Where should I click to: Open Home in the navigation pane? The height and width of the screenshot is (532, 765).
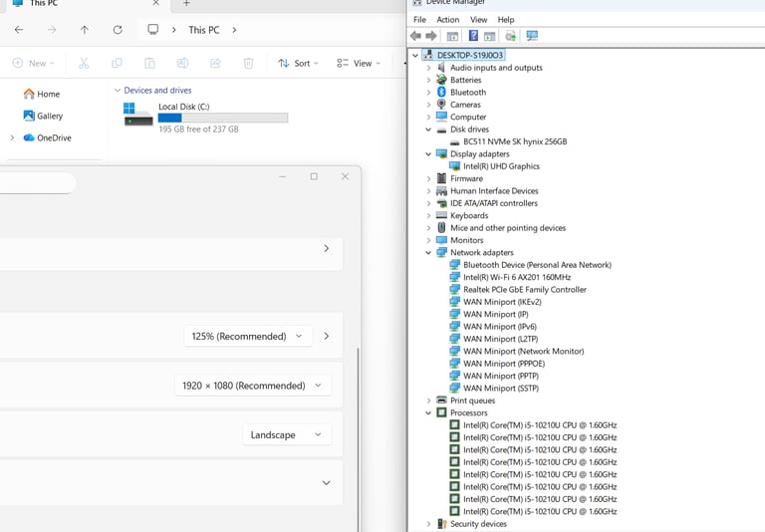click(x=42, y=94)
